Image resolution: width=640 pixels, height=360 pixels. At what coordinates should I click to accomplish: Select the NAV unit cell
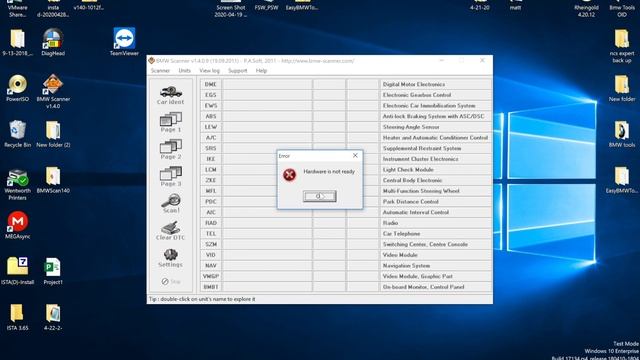(211, 265)
